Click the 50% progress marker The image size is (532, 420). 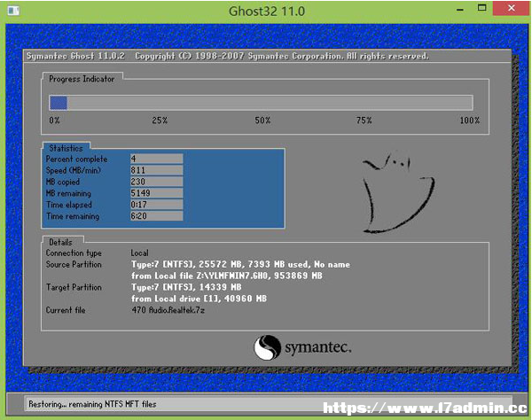point(262,121)
